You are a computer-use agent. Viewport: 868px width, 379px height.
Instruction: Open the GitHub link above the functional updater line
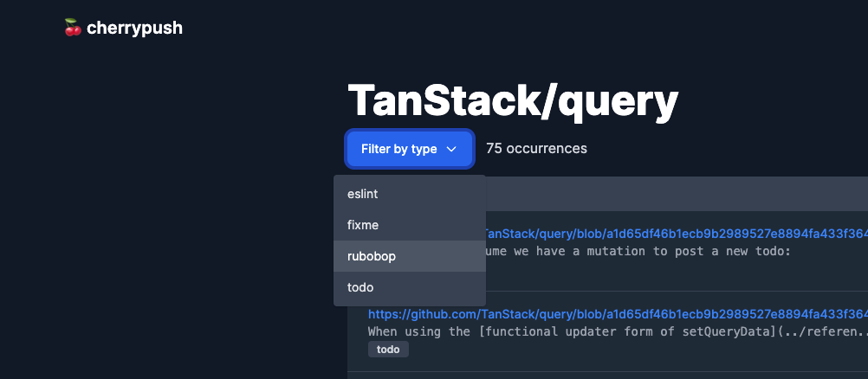pos(618,314)
